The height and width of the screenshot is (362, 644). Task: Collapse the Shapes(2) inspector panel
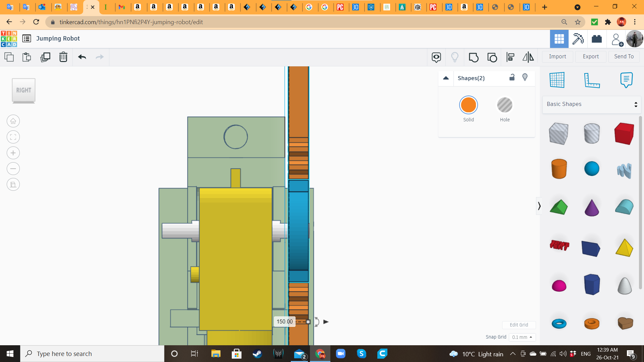click(x=446, y=78)
